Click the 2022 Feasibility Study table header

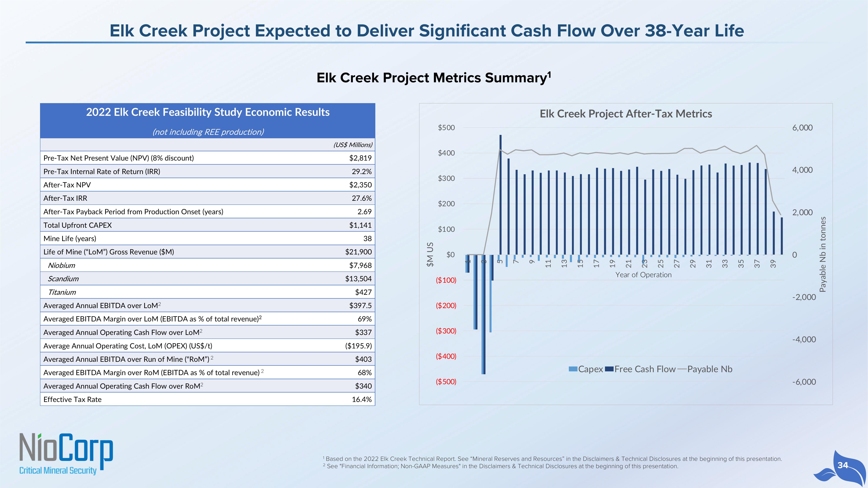click(208, 112)
